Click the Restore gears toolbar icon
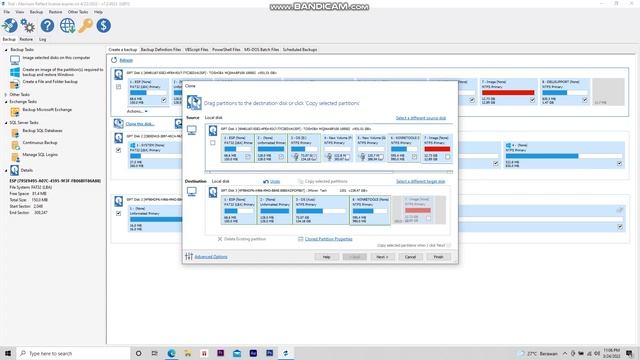This screenshot has height=360, width=640. point(28,26)
